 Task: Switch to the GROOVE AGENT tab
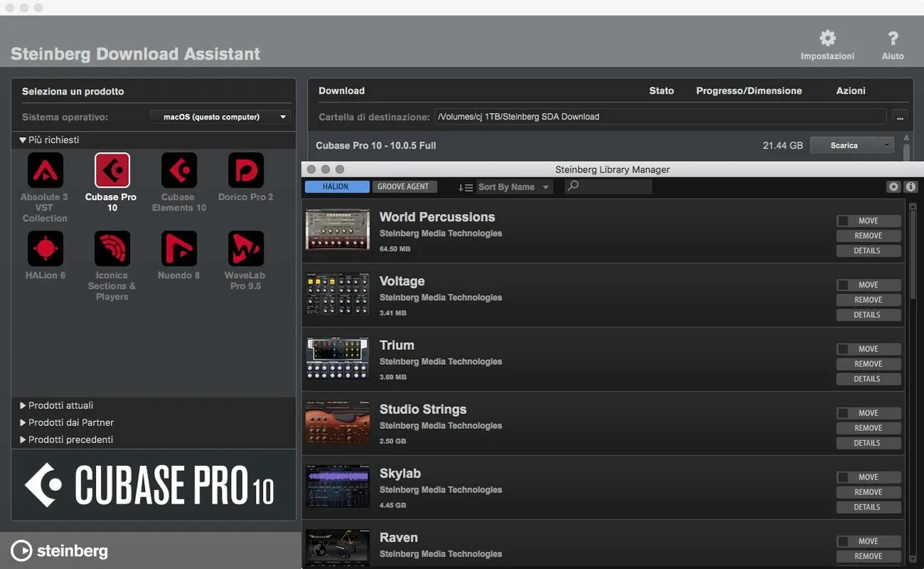click(x=403, y=186)
